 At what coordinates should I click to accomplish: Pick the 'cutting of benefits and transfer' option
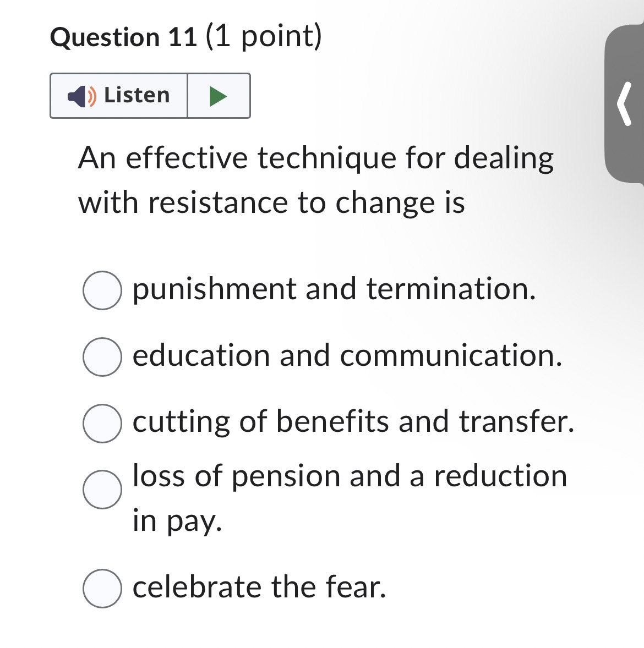[x=101, y=422]
